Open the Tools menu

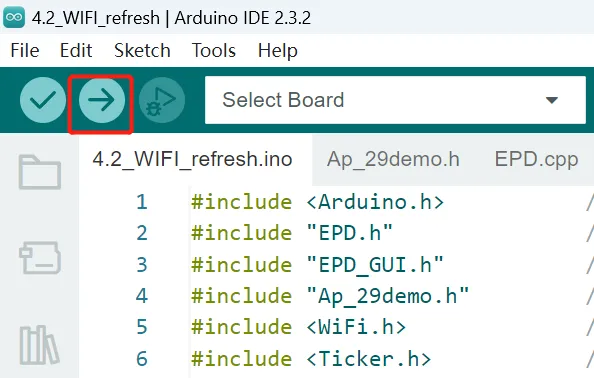[x=214, y=50]
